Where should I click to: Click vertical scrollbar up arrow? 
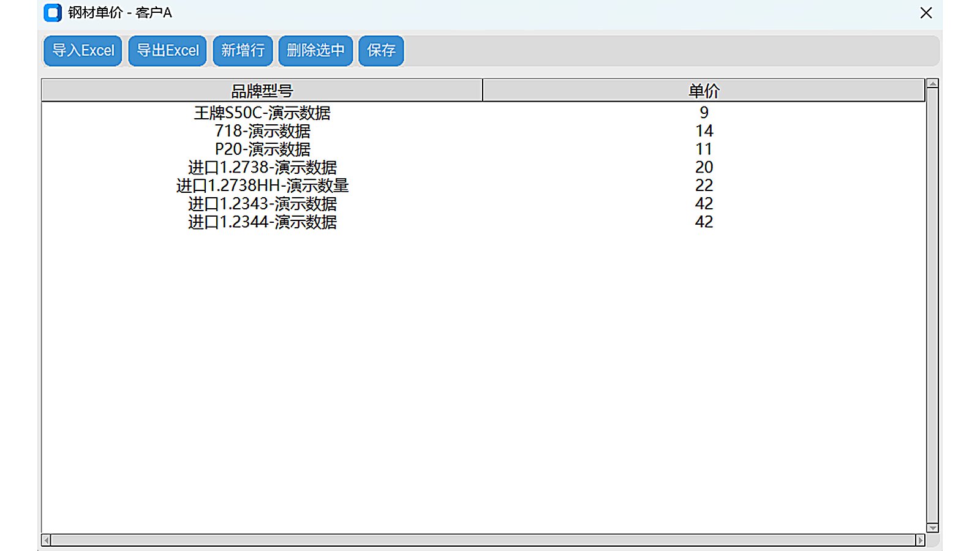click(x=932, y=83)
